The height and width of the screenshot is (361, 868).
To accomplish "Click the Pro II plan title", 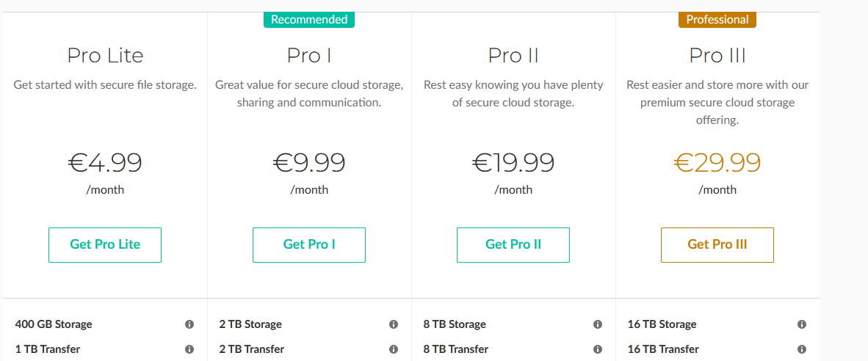I will click(x=513, y=56).
